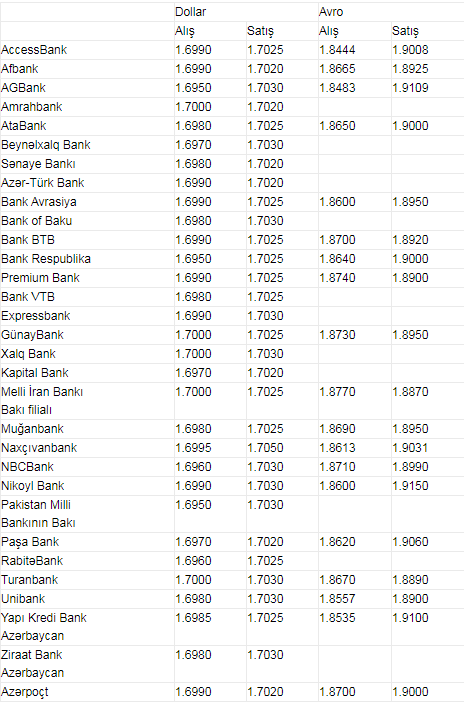Click Melli İran Bankı euro selling 1.8870
Screen dimensions: 464x709
410,392
